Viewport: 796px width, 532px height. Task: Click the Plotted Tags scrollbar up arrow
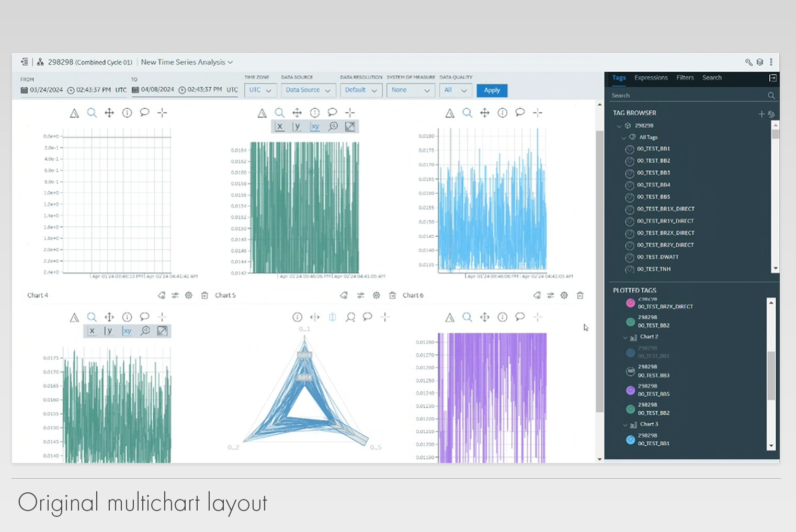[x=771, y=303]
